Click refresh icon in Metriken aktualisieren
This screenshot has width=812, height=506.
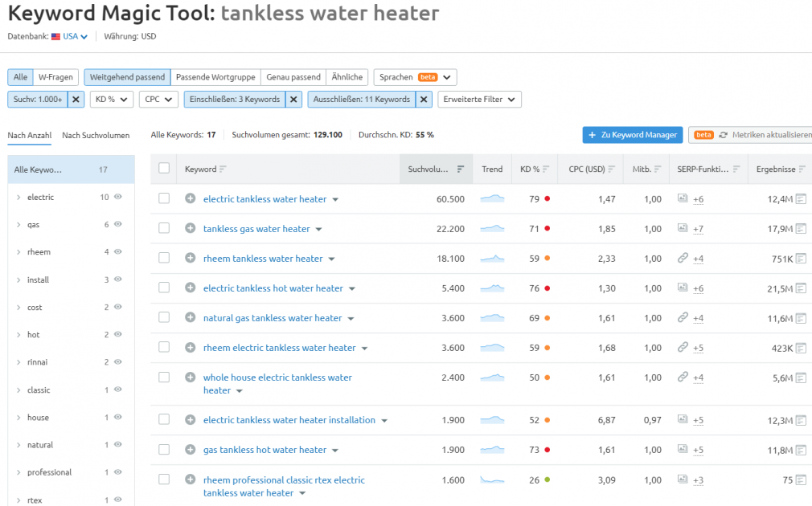[723, 135]
